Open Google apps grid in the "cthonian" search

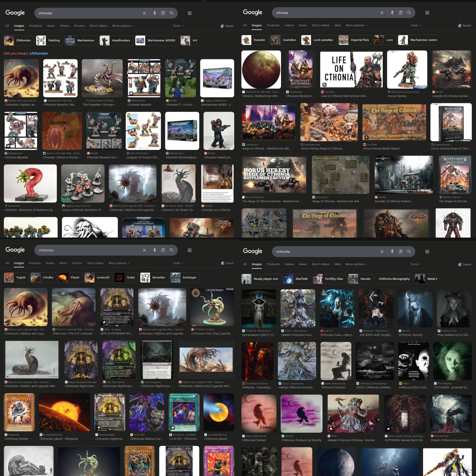tap(189, 13)
